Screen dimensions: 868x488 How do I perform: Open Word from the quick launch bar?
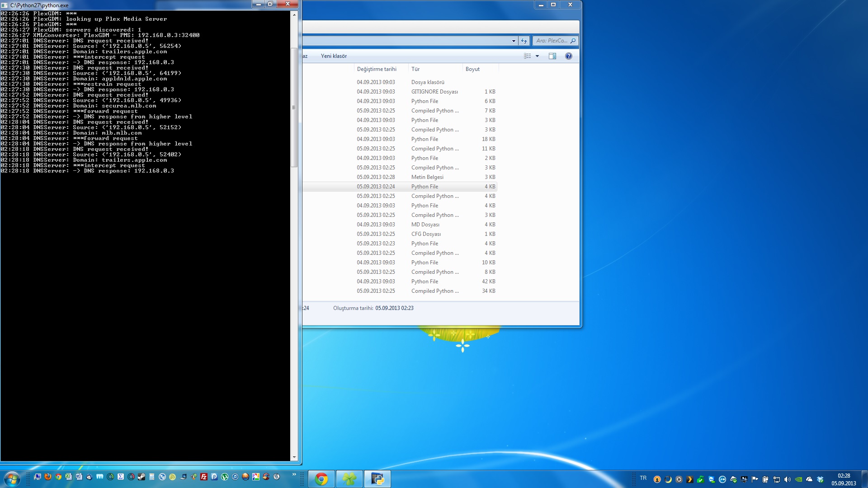[79, 477]
